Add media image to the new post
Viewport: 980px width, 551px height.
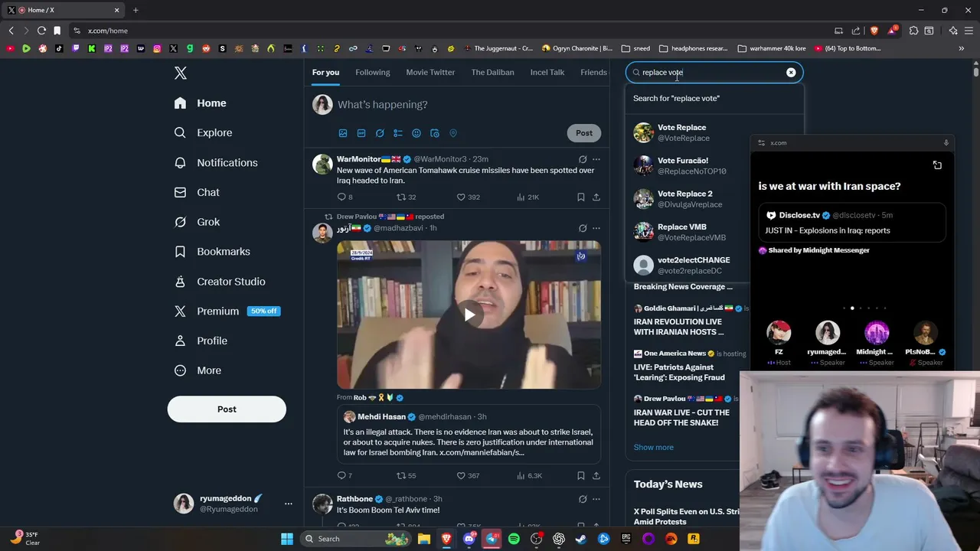[x=343, y=133]
